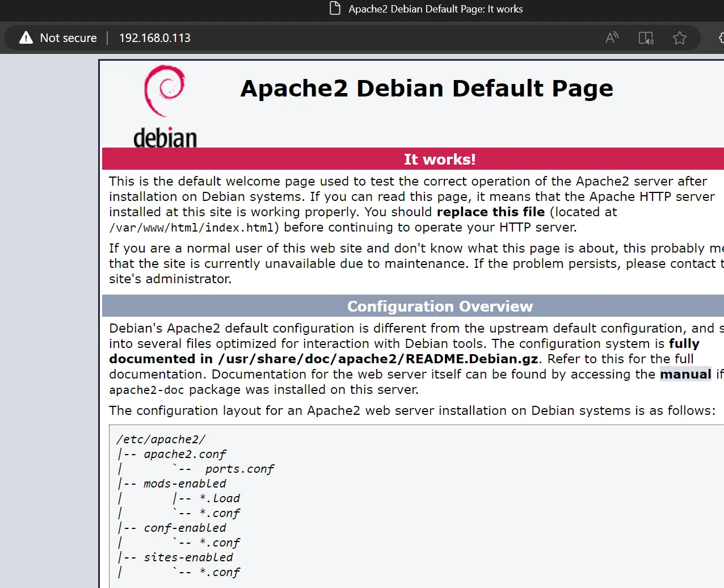Click mods-enabled in the configuration tree
724x588 pixels.
pos(185,484)
